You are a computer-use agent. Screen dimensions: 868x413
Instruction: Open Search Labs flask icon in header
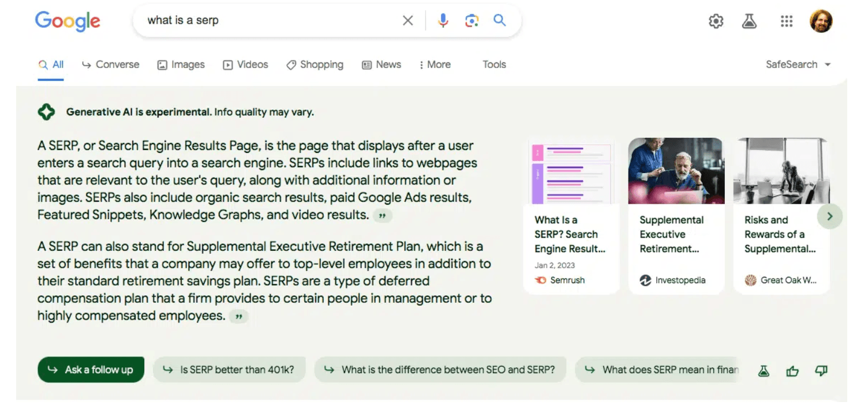(x=749, y=21)
